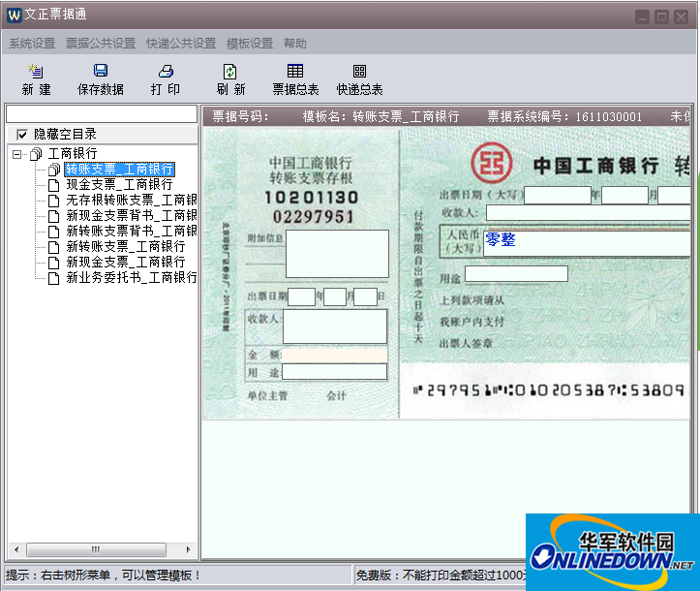
Task: Click the 免费版 status bar notice
Action: tap(441, 575)
